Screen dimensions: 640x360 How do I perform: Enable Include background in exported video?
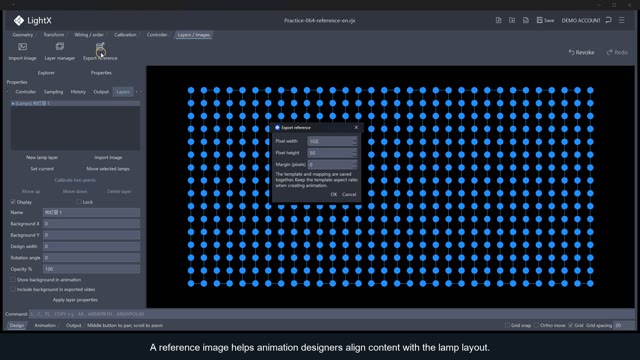point(13,289)
